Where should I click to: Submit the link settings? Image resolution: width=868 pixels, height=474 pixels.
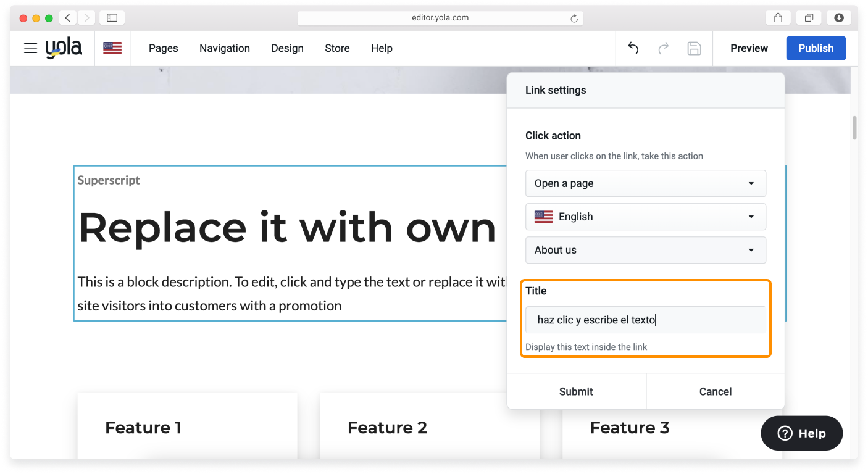(x=575, y=391)
